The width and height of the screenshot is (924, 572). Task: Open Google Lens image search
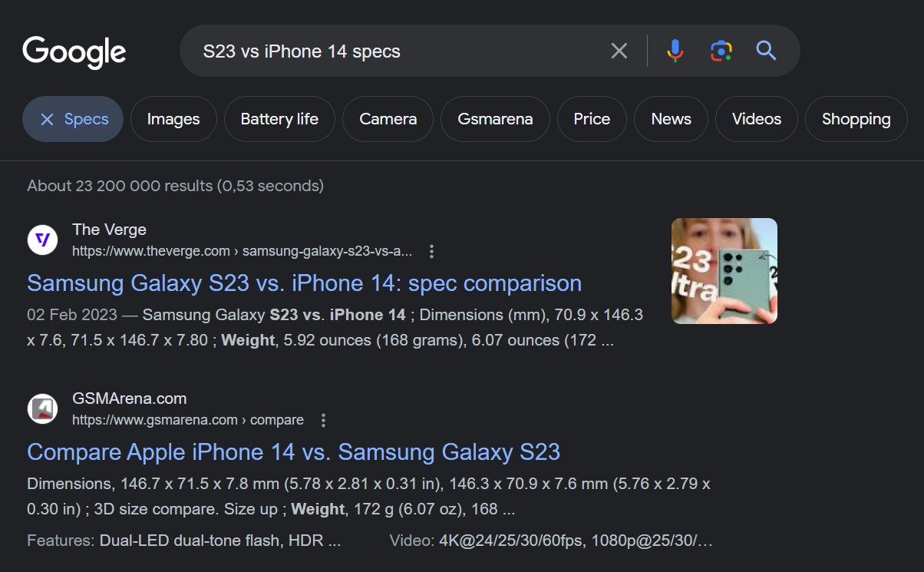[x=721, y=51]
